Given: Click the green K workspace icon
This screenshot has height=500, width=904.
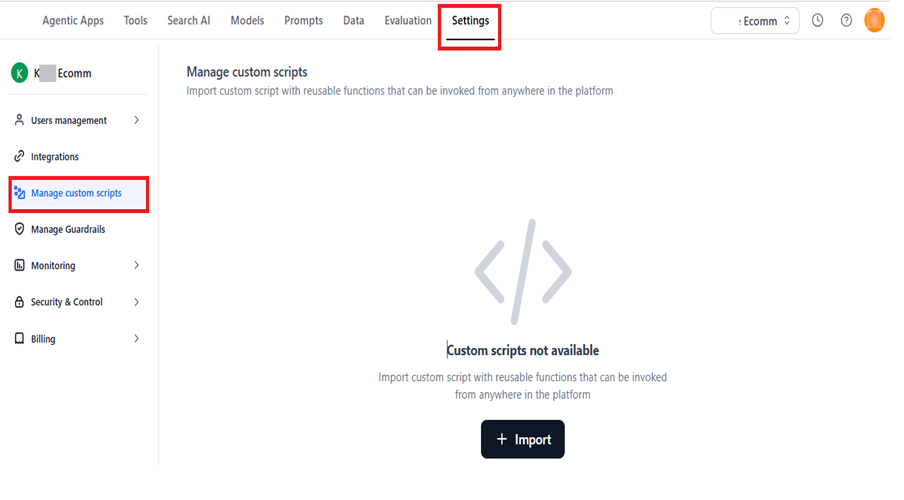Looking at the screenshot, I should (19, 73).
